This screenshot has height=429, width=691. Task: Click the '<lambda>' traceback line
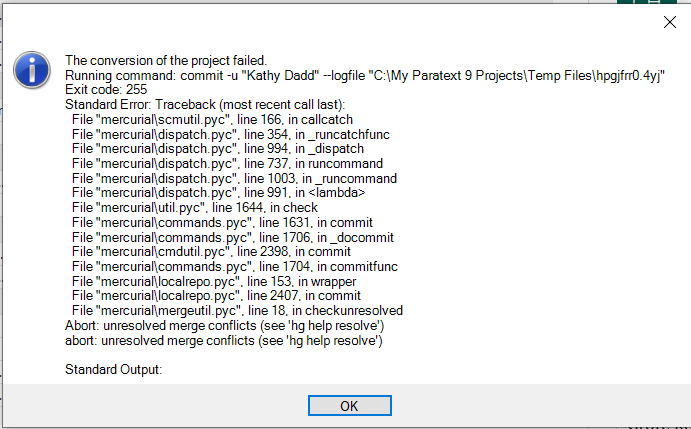219,193
